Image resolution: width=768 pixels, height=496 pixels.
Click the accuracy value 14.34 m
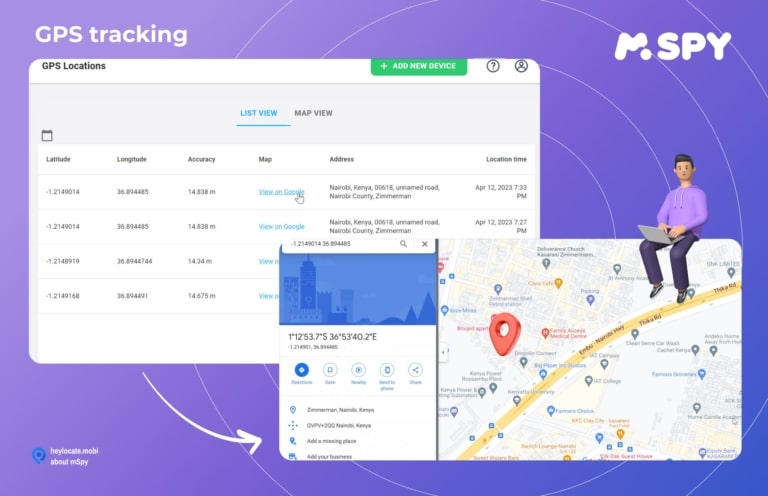tap(200, 261)
